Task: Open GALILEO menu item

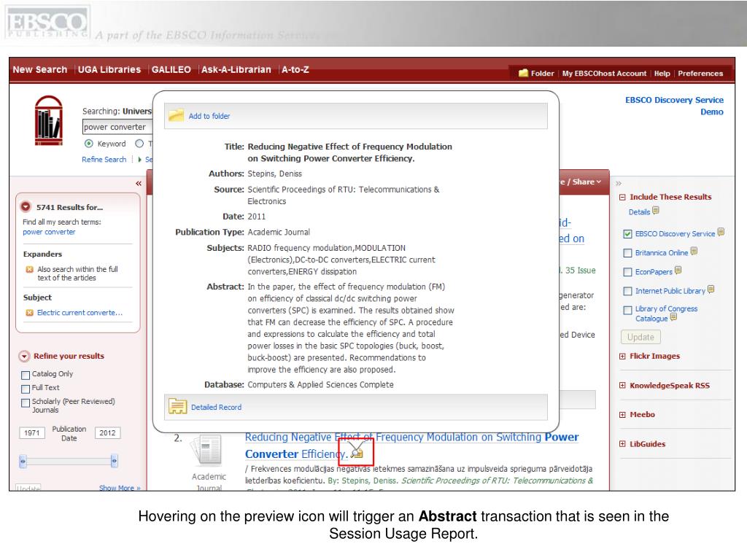Action: click(171, 69)
